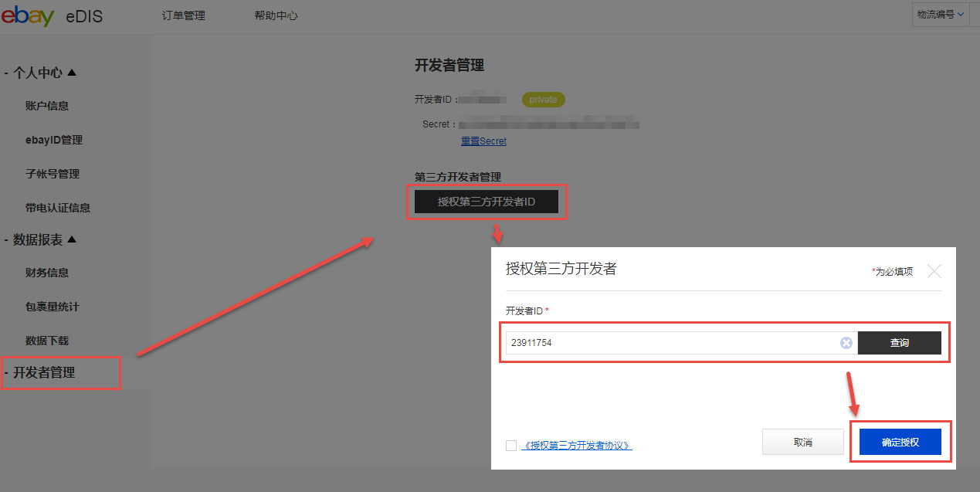Close the 授权第三方开发者 dialog
The image size is (980, 492).
[934, 271]
